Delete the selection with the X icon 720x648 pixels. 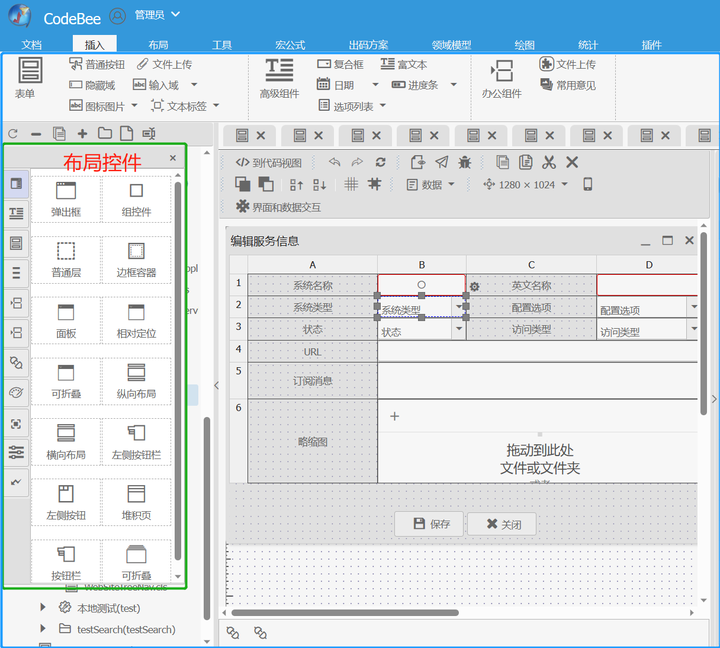point(572,162)
